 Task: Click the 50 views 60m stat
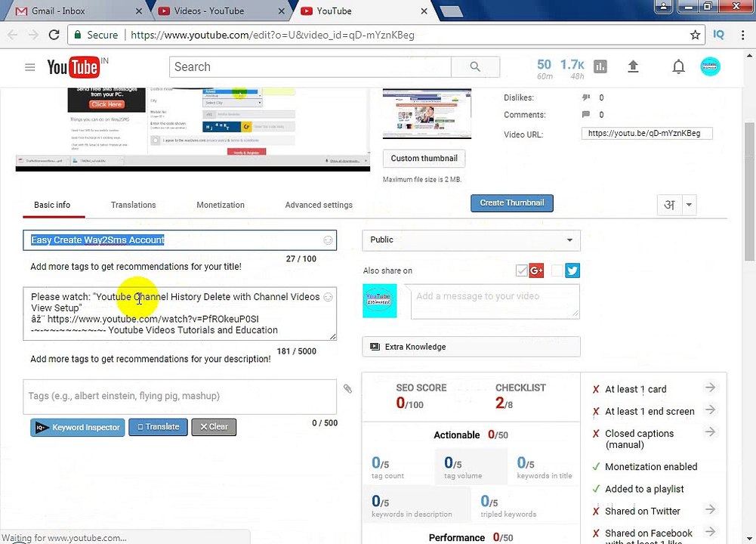pyautogui.click(x=545, y=69)
